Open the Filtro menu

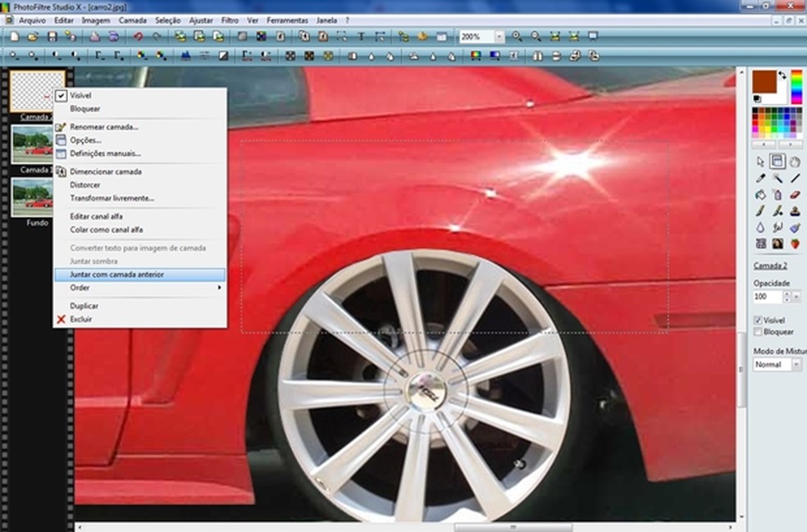[230, 20]
